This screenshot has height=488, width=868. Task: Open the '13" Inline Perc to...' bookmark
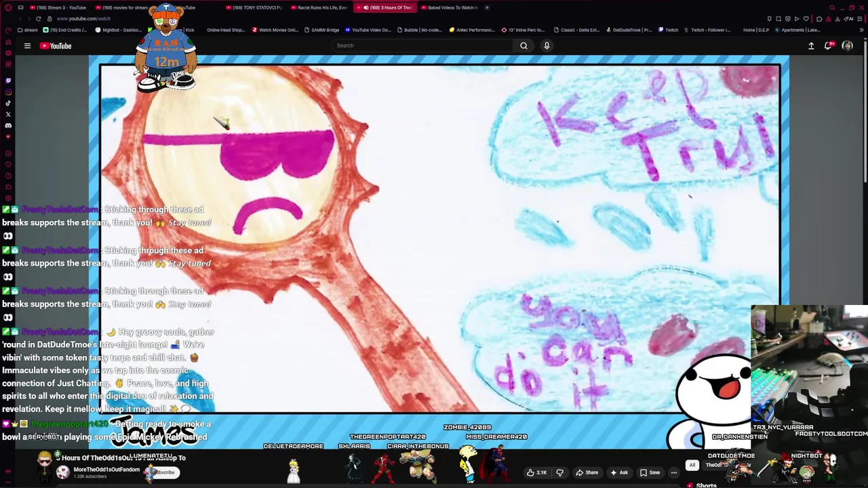(523, 30)
